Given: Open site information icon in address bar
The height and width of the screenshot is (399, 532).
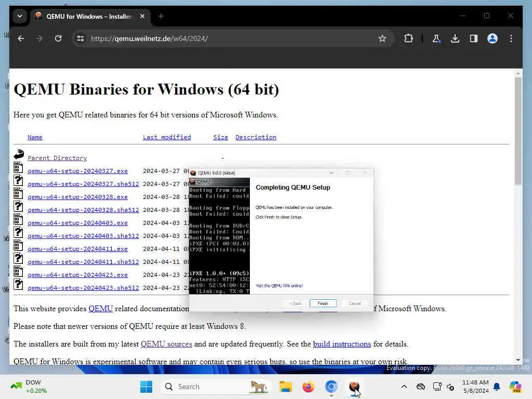Looking at the screenshot, I should 81,38.
